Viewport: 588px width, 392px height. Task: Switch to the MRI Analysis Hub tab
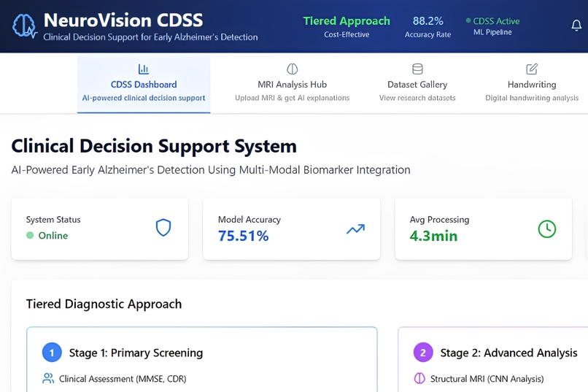[x=292, y=83]
